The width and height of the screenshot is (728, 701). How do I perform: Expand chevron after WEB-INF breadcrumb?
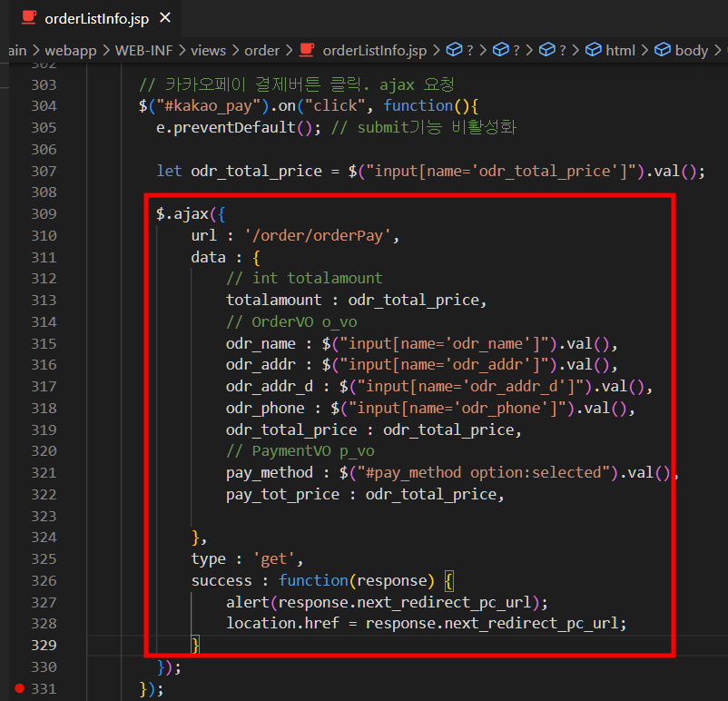click(x=182, y=50)
